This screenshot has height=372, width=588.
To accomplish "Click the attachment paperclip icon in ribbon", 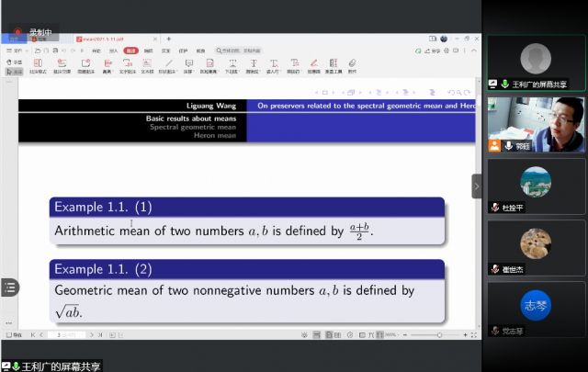I will 353,64.
